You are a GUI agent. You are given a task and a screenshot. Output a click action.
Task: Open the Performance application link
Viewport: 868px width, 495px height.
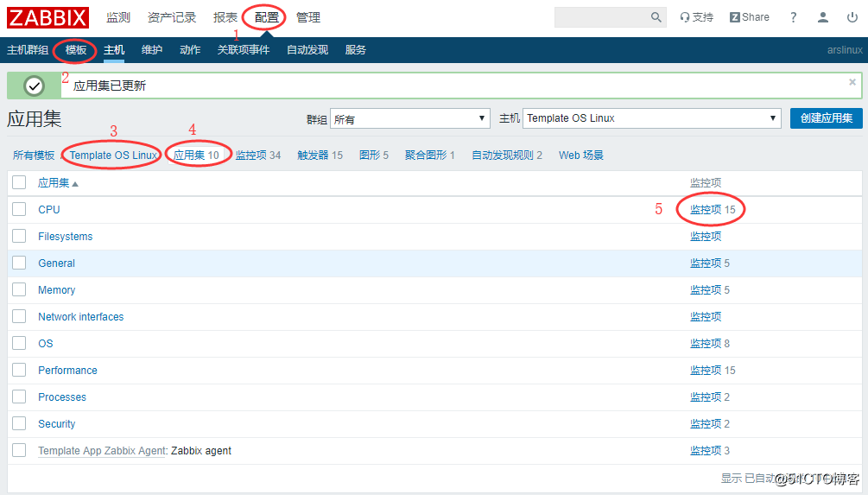pyautogui.click(x=67, y=371)
